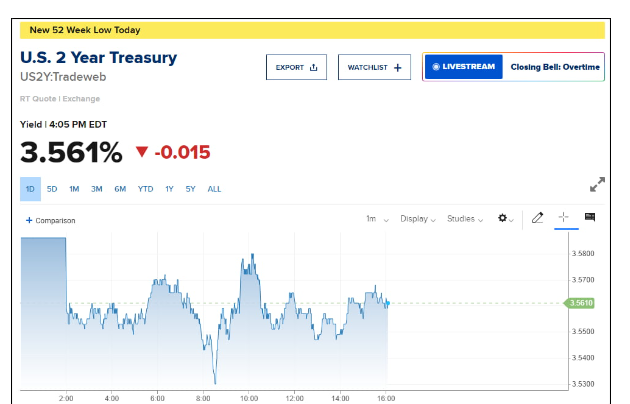
Task: Open chart settings gear
Action: [503, 218]
